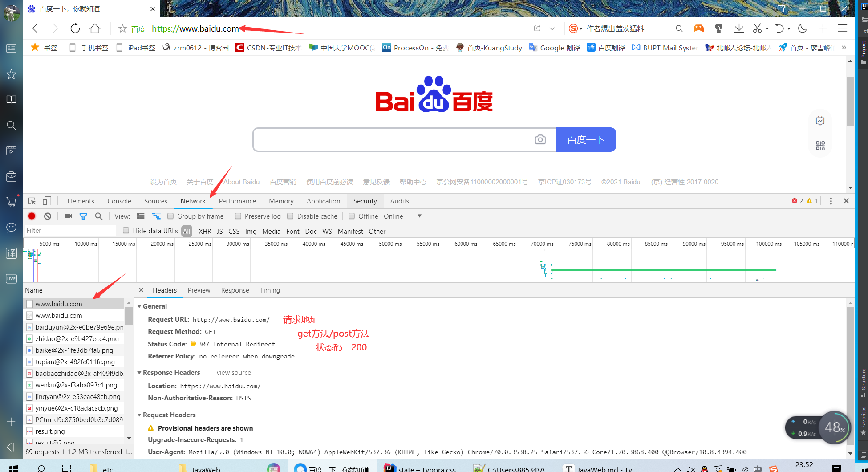Open the address bar dropdown arrow
868x472 pixels.
coord(552,29)
